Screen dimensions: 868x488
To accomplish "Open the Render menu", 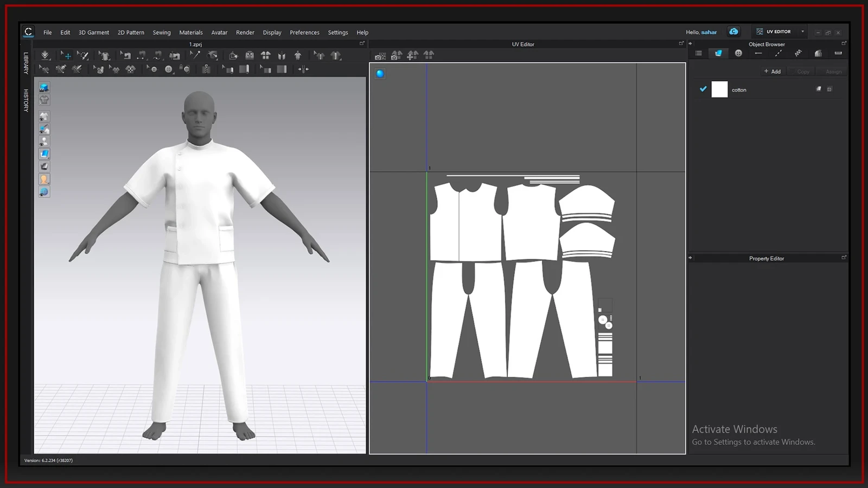I will coord(245,33).
